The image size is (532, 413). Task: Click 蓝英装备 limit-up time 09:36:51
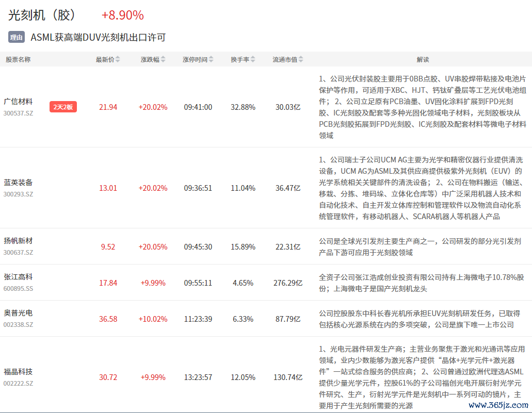point(198,188)
